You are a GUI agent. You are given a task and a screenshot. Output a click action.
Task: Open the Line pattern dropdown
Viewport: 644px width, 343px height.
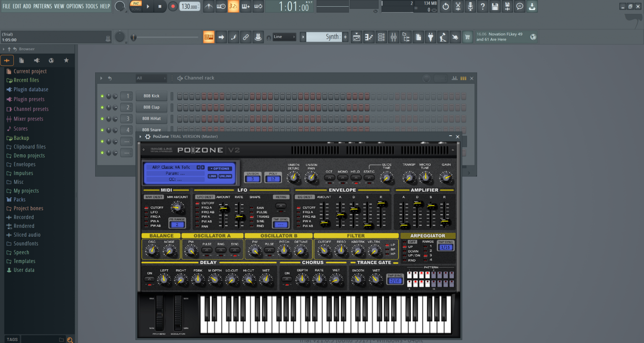click(x=284, y=37)
